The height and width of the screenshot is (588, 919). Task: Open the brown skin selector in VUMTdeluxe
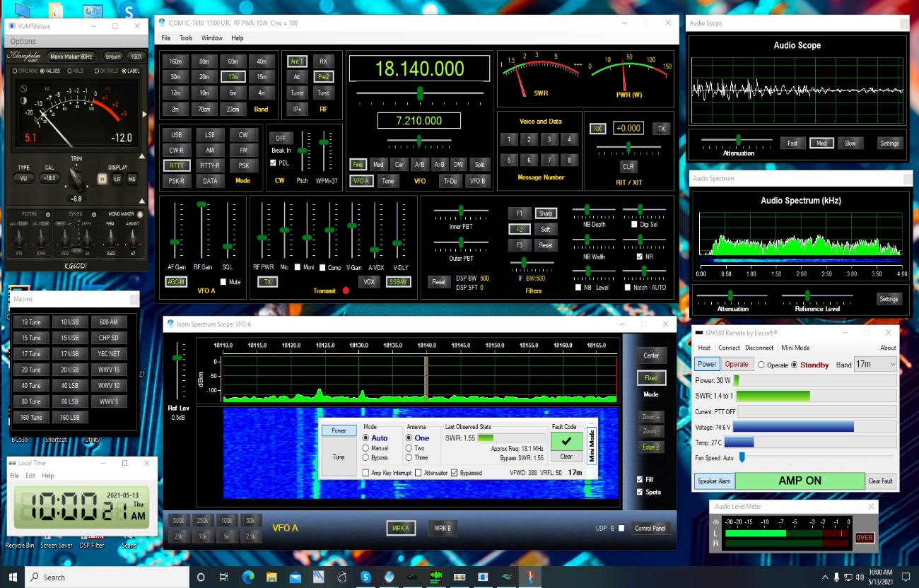coord(113,57)
